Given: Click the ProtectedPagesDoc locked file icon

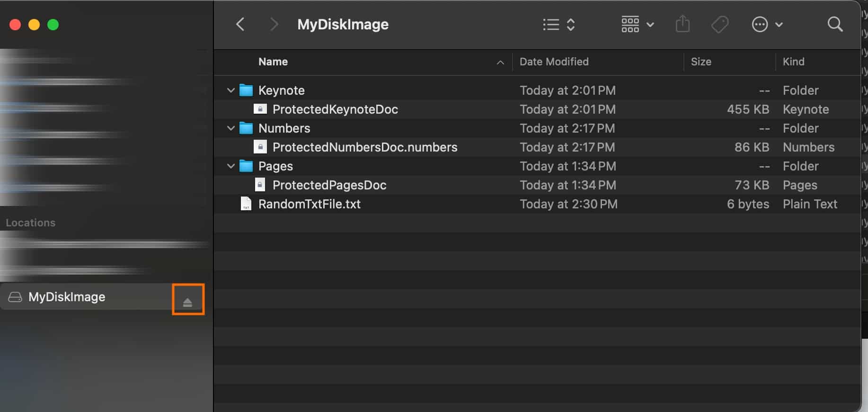Looking at the screenshot, I should (260, 185).
